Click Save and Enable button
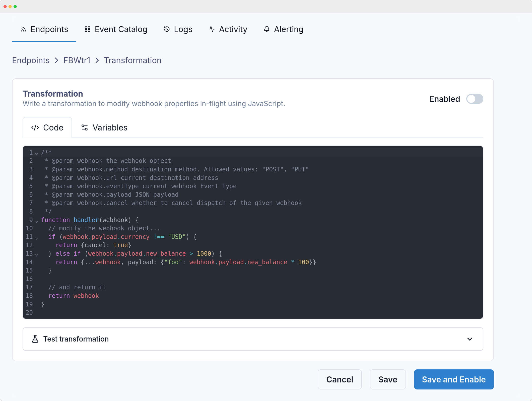 [454, 379]
